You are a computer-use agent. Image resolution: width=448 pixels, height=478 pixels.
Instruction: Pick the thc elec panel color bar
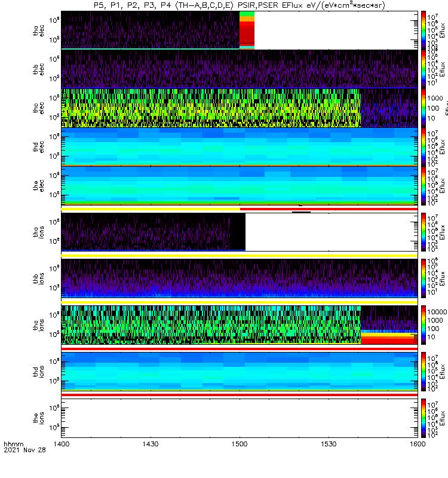(x=424, y=108)
